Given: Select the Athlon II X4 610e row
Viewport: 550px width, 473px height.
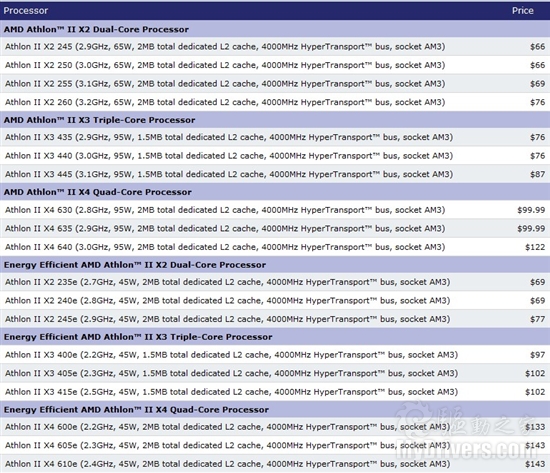Looking at the screenshot, I should [275, 464].
